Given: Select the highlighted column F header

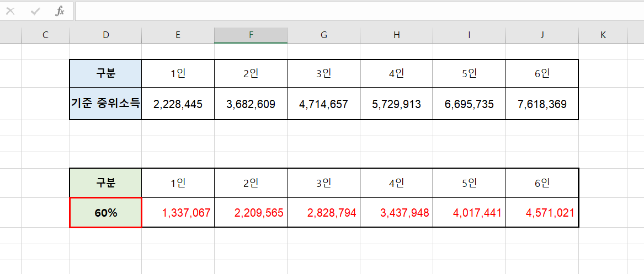Looking at the screenshot, I should [251, 35].
